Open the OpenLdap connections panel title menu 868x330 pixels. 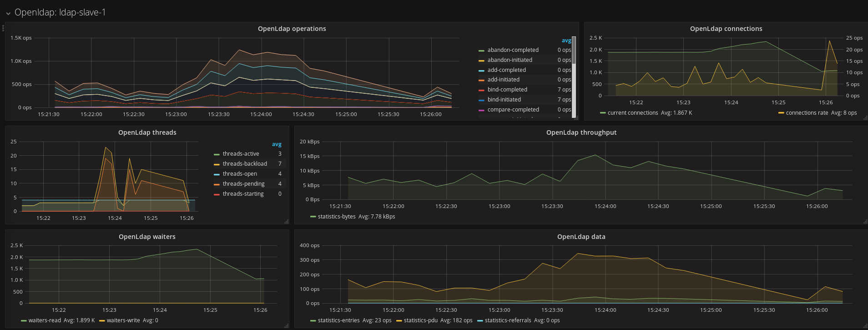pyautogui.click(x=726, y=29)
